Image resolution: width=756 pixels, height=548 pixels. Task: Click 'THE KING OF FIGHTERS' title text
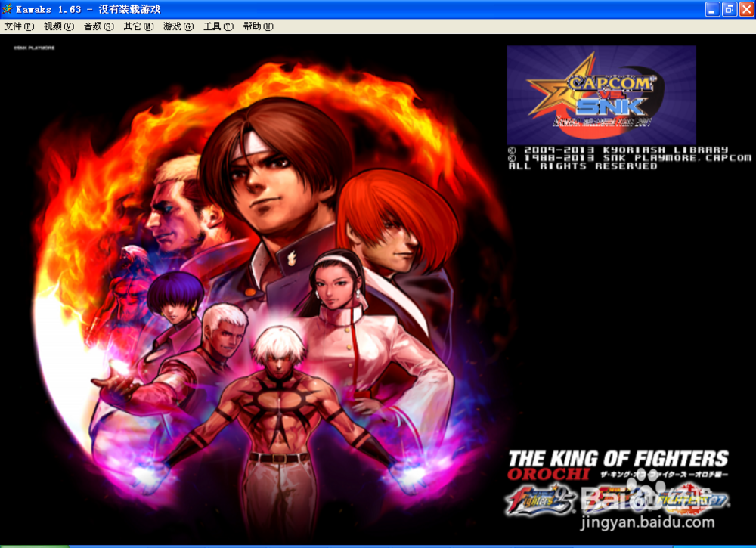(618, 458)
